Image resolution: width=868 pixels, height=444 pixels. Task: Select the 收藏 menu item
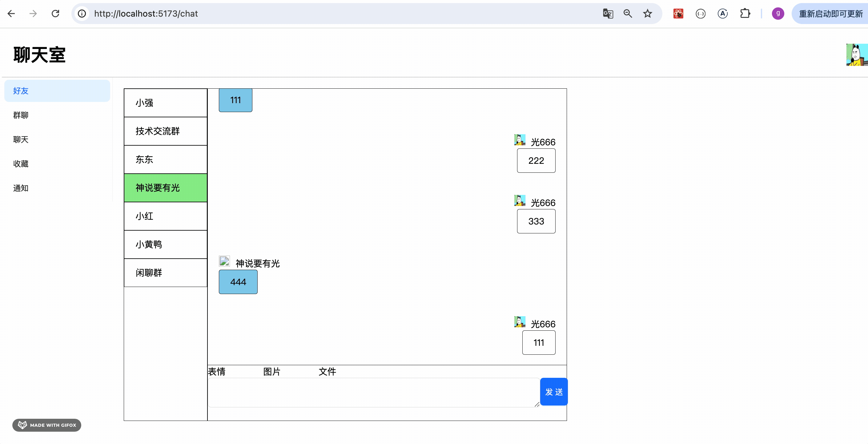[21, 164]
